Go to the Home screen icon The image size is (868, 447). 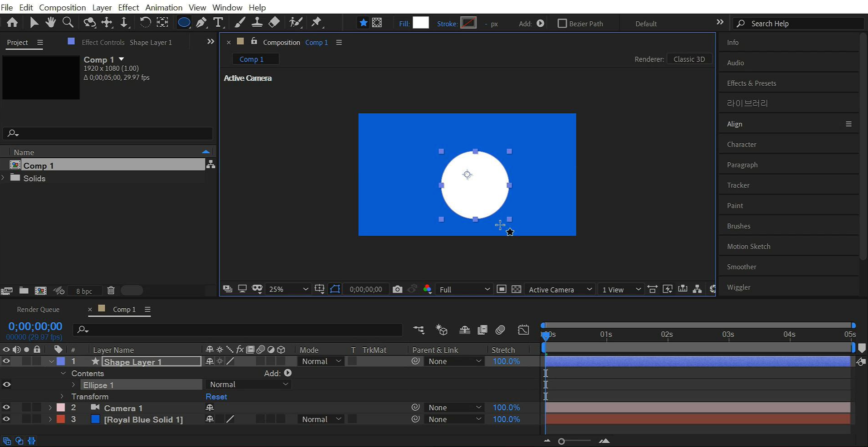pos(12,22)
